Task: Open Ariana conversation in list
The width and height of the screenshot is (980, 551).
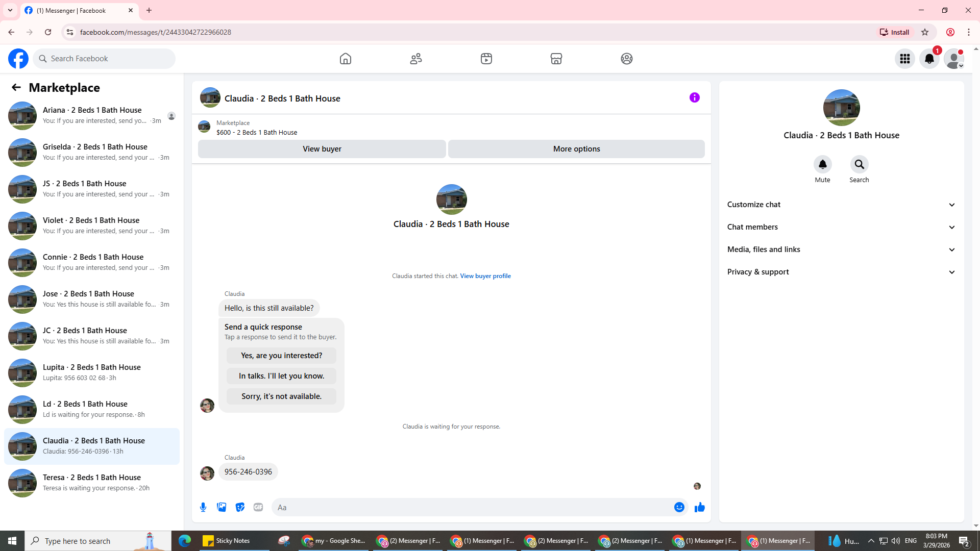Action: click(x=92, y=116)
